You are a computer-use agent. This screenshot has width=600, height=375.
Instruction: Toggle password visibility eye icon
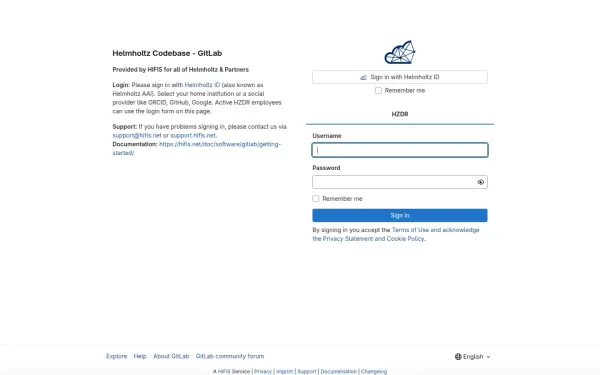(x=481, y=182)
